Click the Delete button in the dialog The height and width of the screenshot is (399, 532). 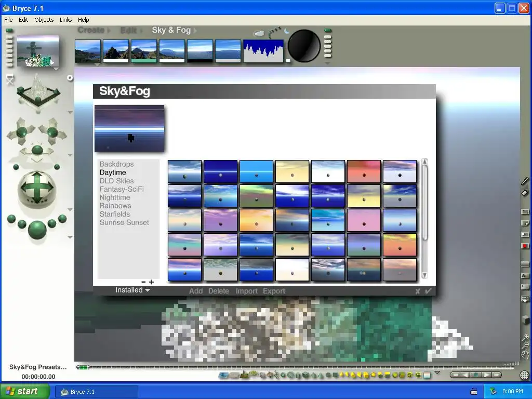pos(219,291)
